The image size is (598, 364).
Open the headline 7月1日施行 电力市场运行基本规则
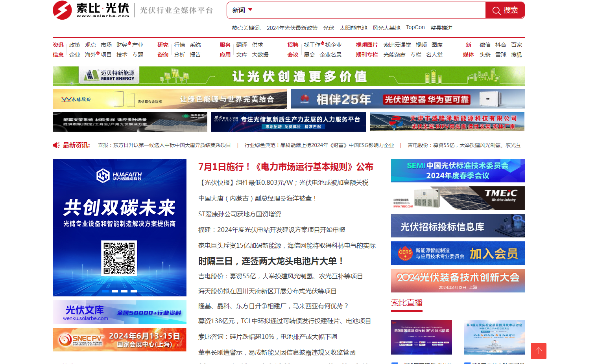coord(286,167)
